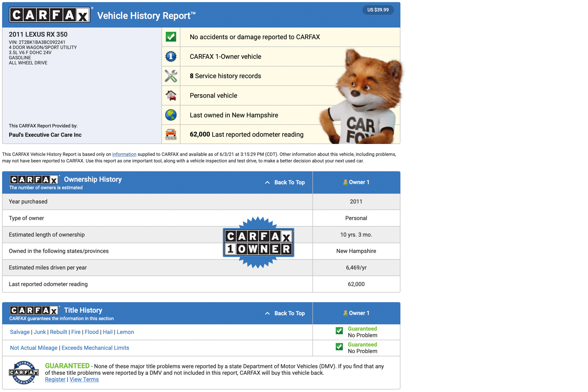588x392 pixels.
Task: Open the Lemon title link
Action: click(125, 332)
